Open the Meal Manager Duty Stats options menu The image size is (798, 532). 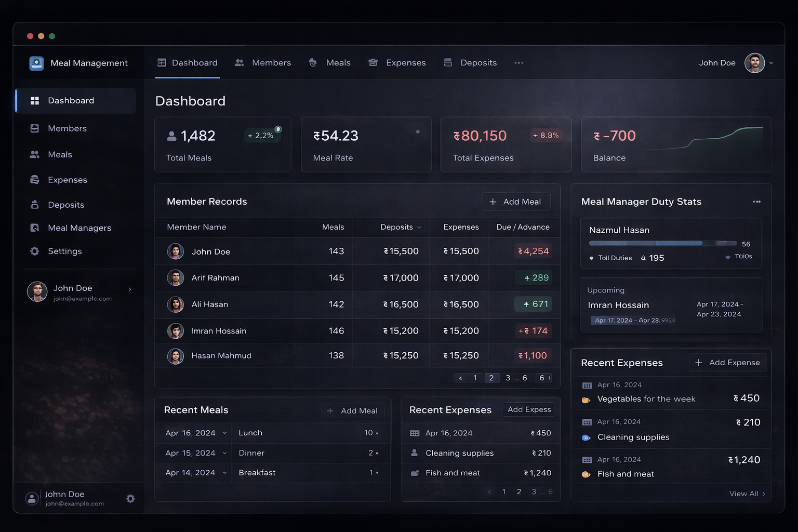coord(756,202)
